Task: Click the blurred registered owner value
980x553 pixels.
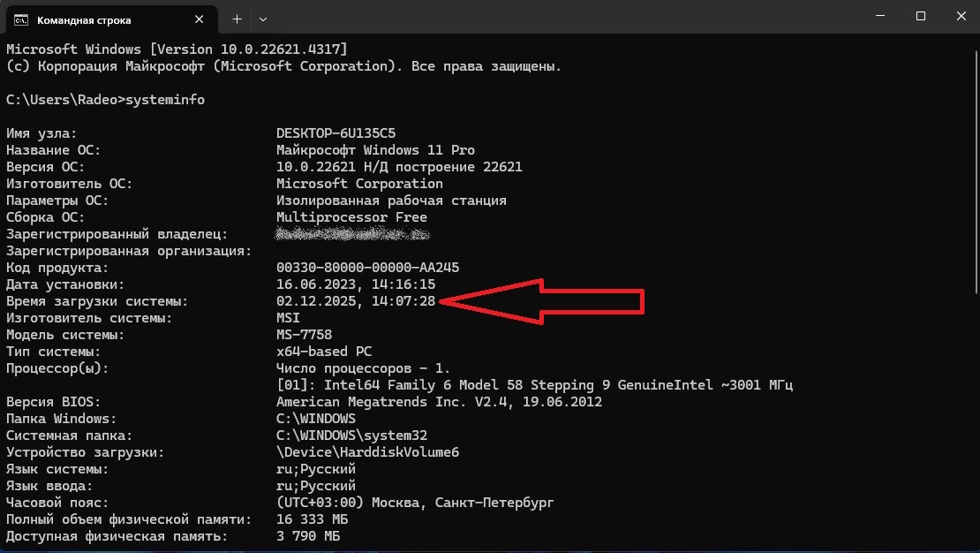Action: (352, 234)
